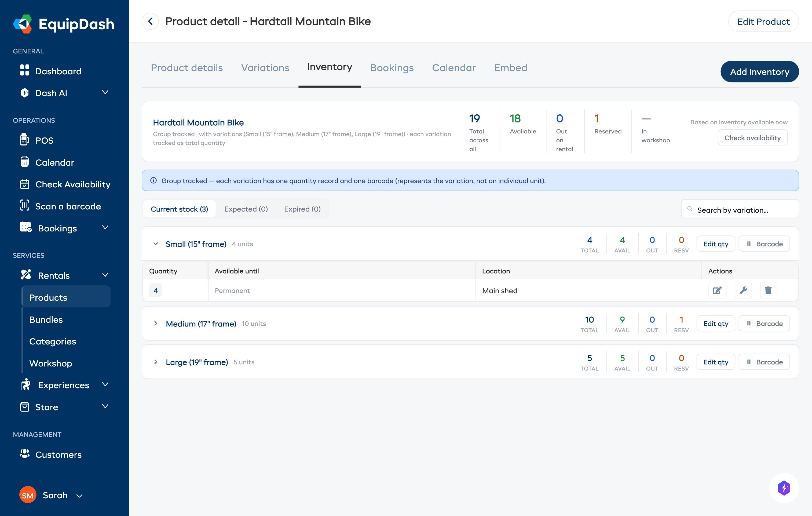Click the edit pencil icon in Actions column
812x516 pixels.
(717, 290)
